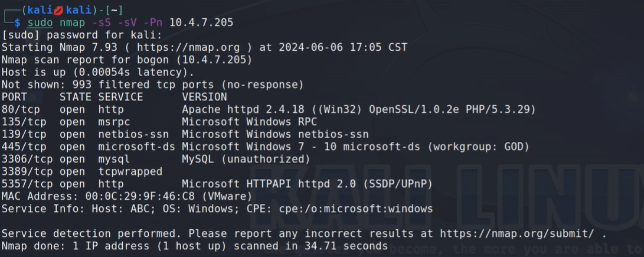This screenshot has height=257, width=644.
Task: Click the VERSION column header
Action: click(x=204, y=97)
